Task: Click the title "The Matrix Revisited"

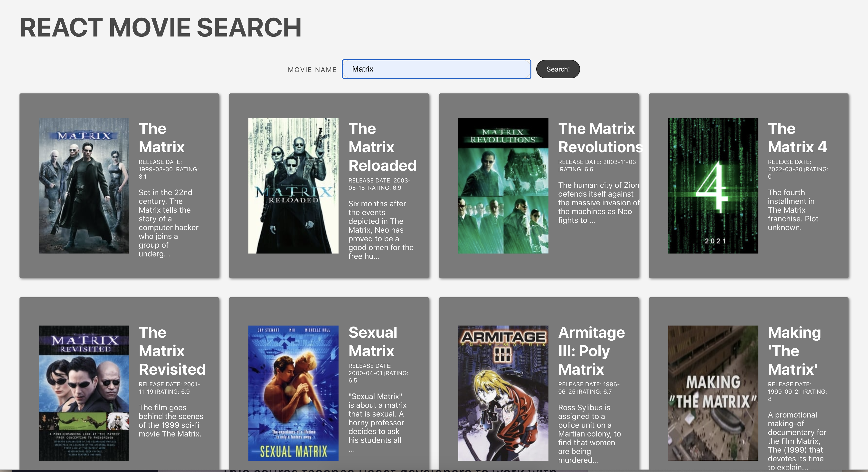Action: click(172, 351)
